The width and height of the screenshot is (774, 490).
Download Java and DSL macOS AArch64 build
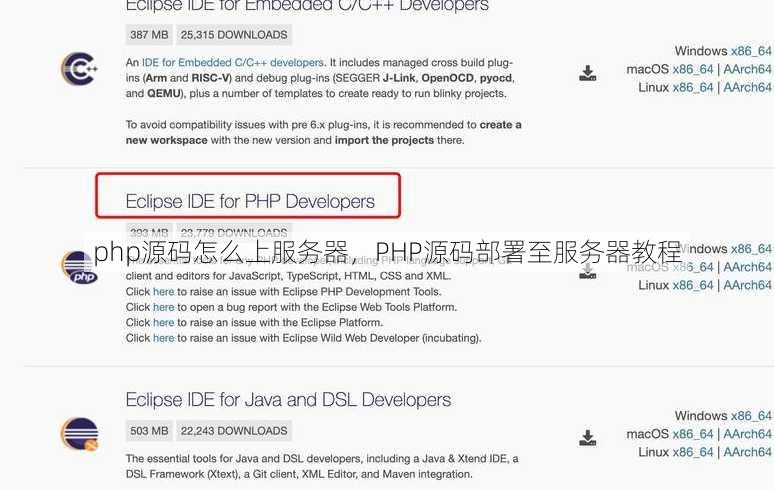[x=747, y=434]
